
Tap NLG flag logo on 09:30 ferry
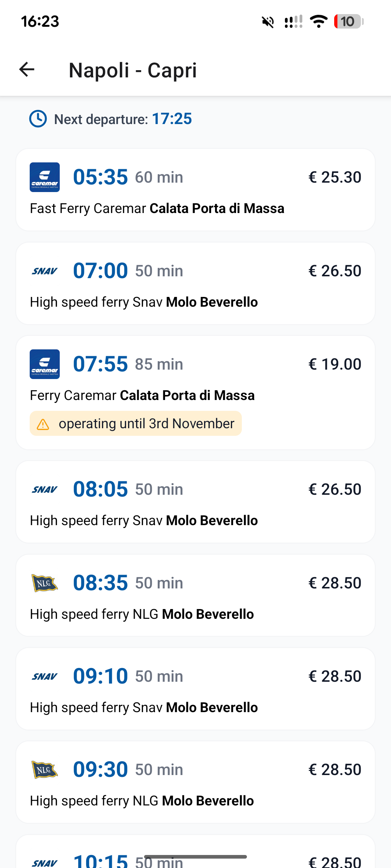click(45, 770)
